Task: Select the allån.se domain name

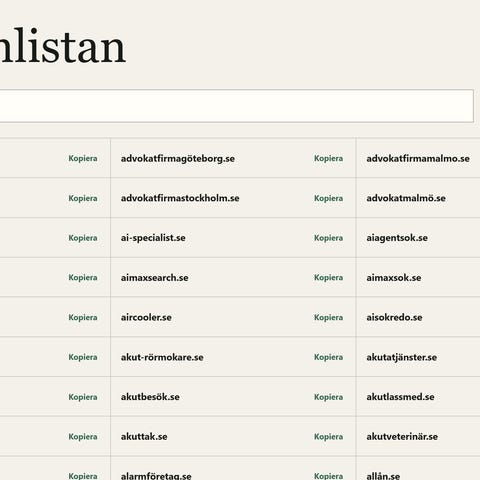Action: 383,476
